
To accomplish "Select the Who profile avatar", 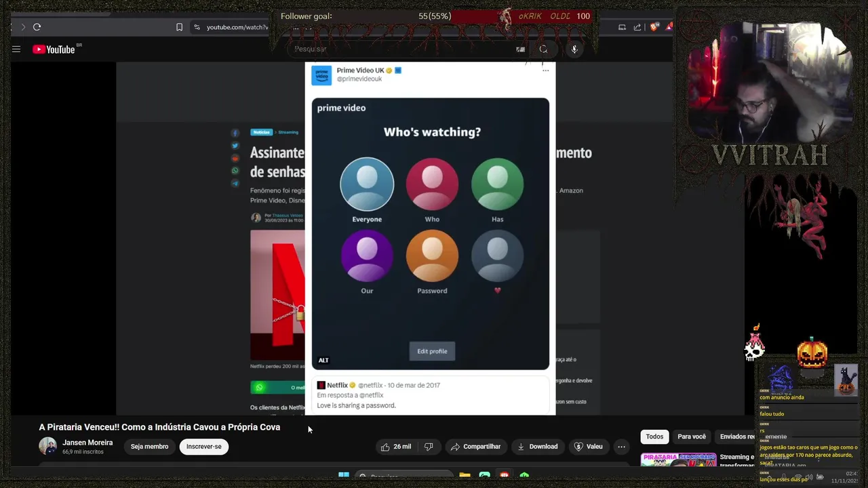I will (x=432, y=184).
